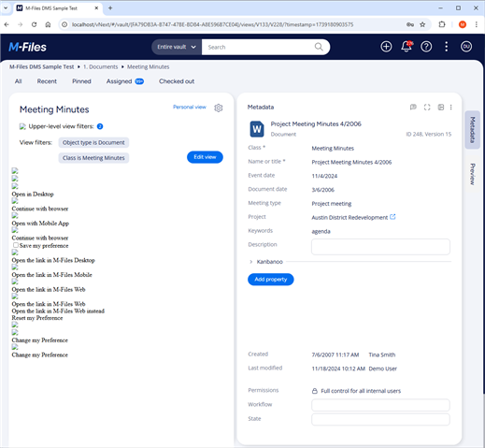Switch to the All tab
Image resolution: width=485 pixels, height=448 pixels.
tap(18, 81)
